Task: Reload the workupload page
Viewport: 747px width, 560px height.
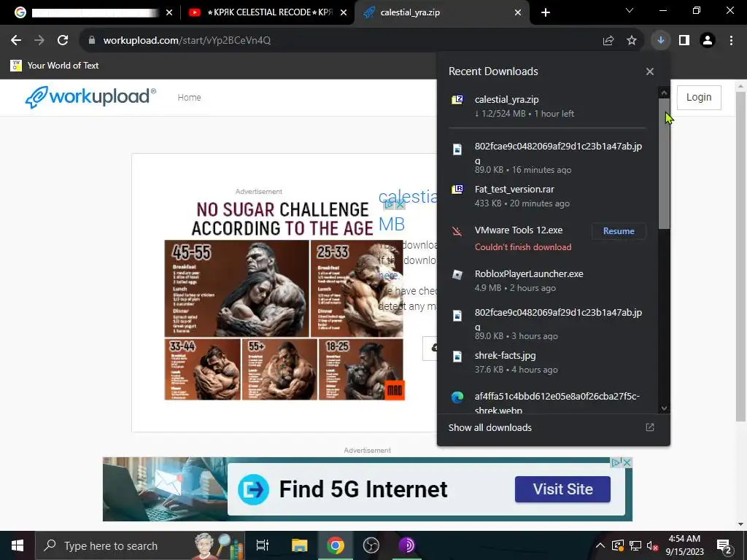Action: (x=63, y=41)
